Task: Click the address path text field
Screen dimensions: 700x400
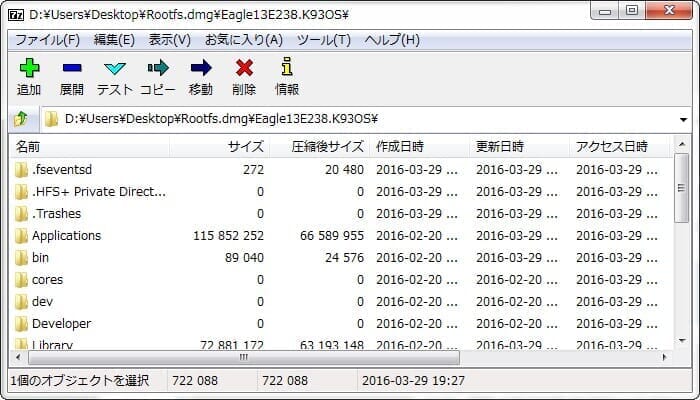Action: (x=366, y=119)
